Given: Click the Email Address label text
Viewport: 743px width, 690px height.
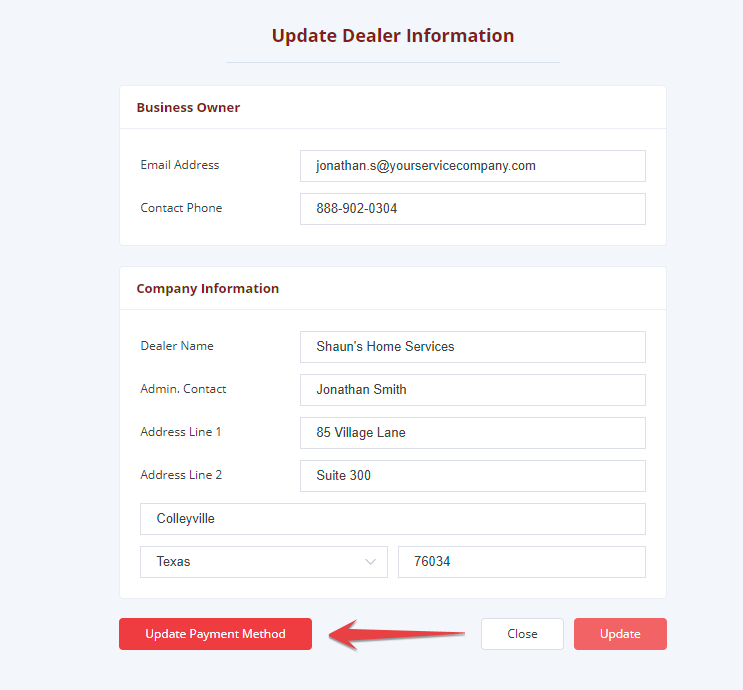Looking at the screenshot, I should [180, 165].
